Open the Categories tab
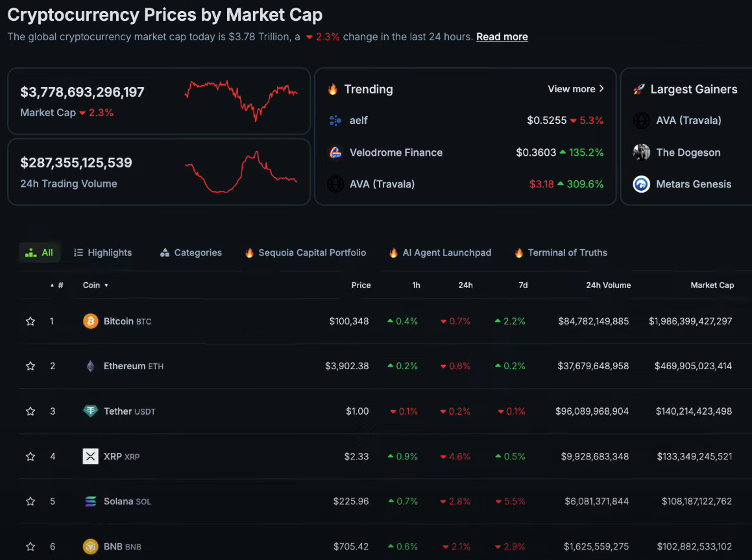 [191, 253]
